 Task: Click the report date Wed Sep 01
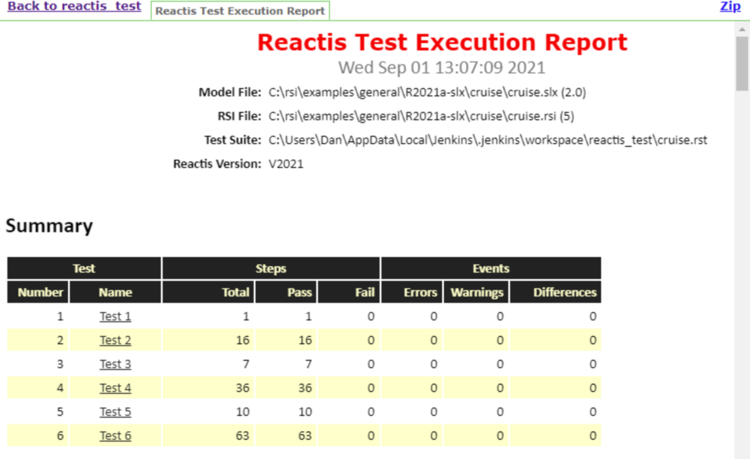tap(442, 67)
